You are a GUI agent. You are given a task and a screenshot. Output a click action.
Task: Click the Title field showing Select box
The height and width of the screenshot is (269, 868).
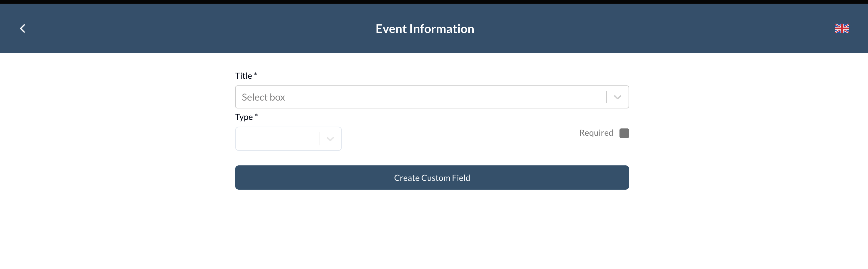[x=371, y=97]
